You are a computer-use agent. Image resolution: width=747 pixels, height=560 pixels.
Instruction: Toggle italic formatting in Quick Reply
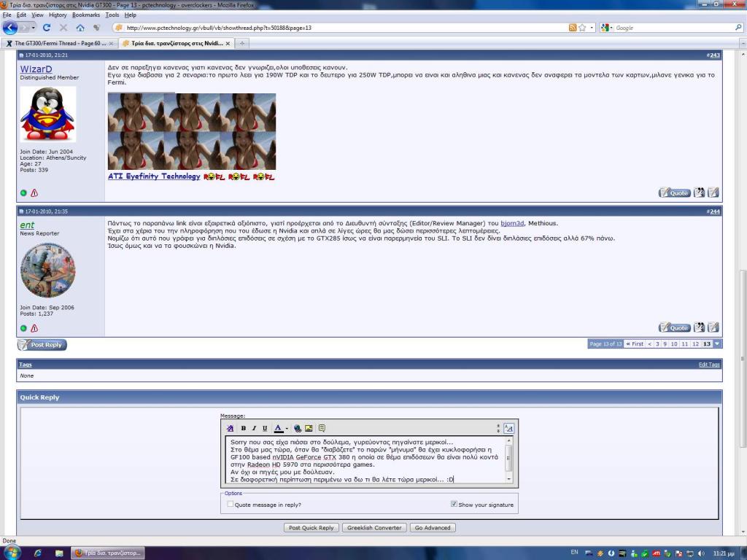254,428
